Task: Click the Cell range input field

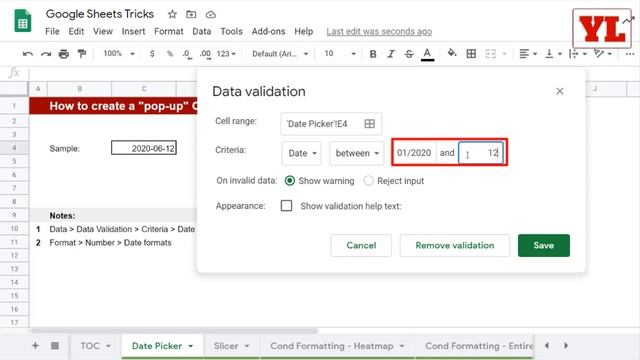Action: click(x=331, y=124)
